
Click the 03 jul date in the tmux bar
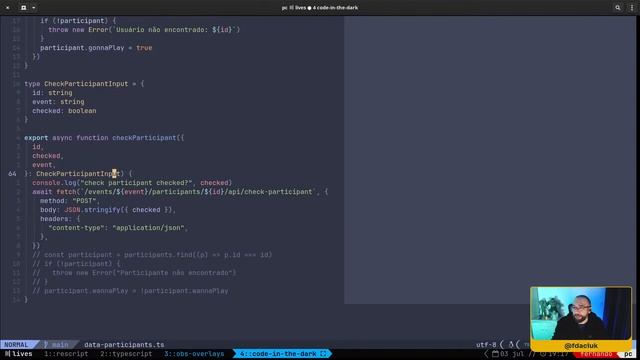tap(513, 353)
